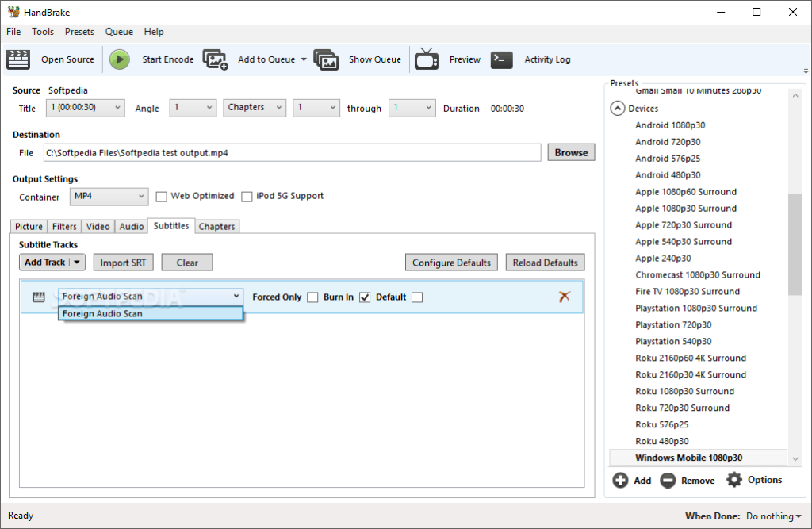Select the Android 1080p30 preset
The image size is (812, 529).
(x=670, y=125)
